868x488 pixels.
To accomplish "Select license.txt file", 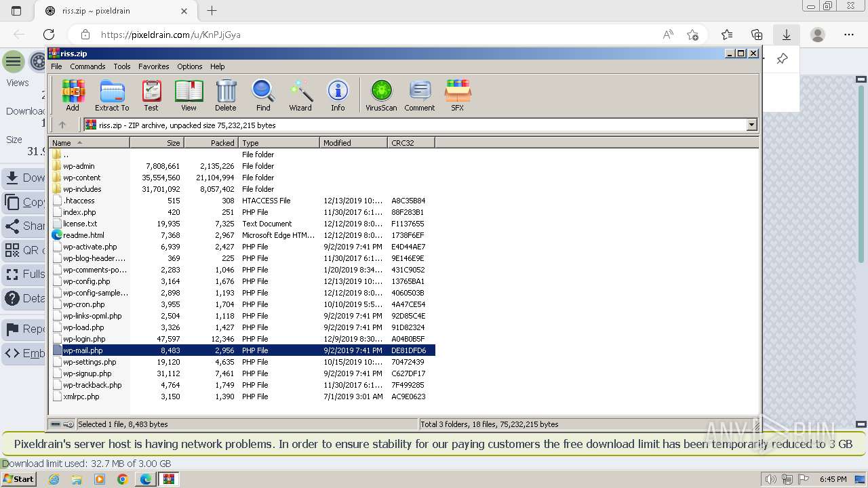I will tap(80, 224).
